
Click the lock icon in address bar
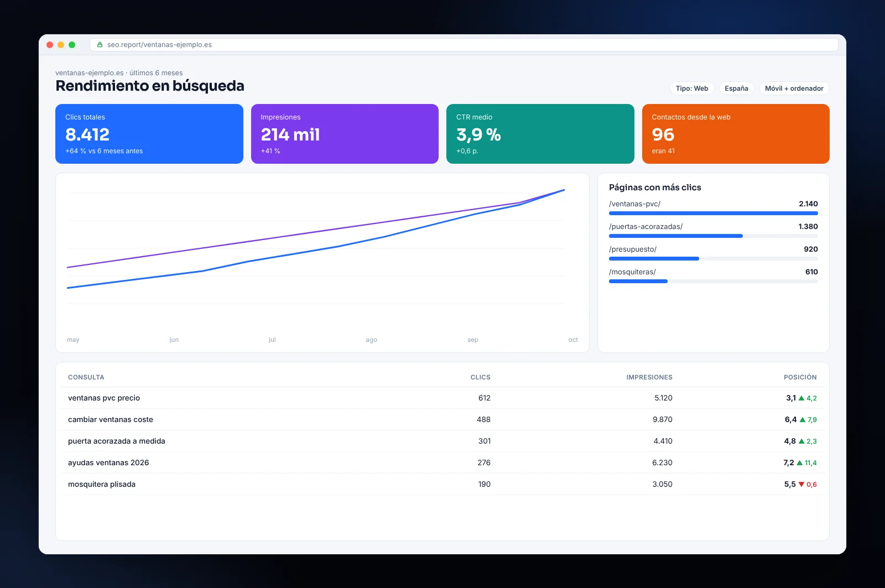pyautogui.click(x=100, y=45)
